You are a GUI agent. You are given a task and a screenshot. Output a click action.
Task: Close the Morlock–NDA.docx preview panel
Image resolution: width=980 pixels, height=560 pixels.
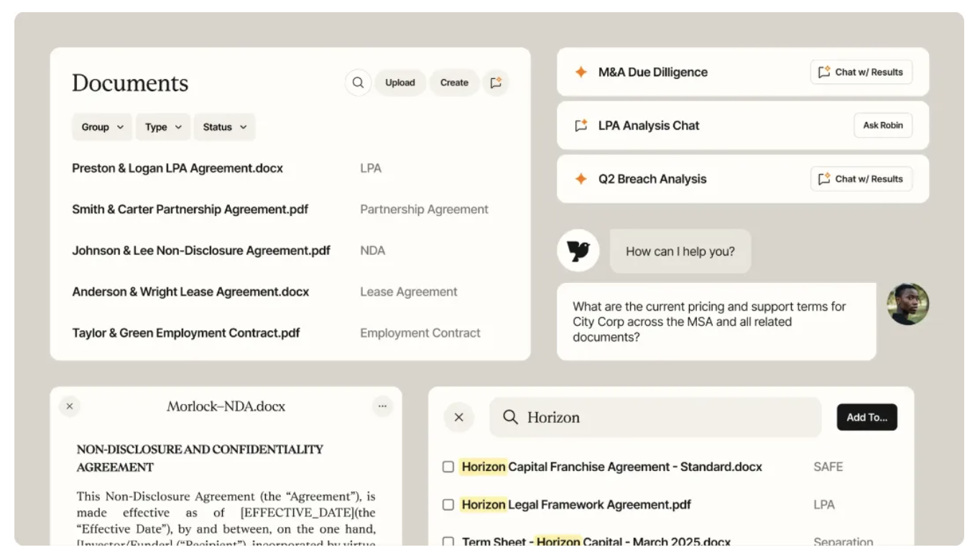[70, 406]
